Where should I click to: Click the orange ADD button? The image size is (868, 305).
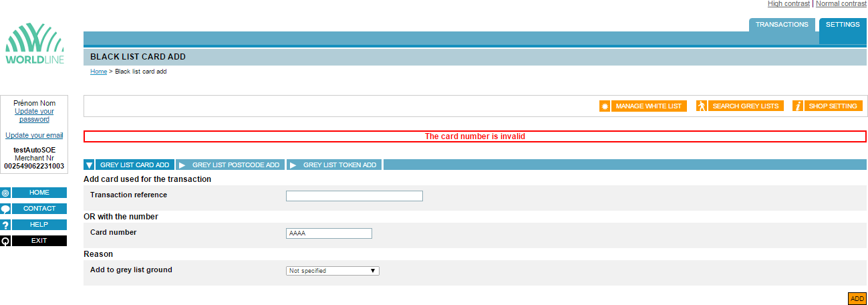857,298
